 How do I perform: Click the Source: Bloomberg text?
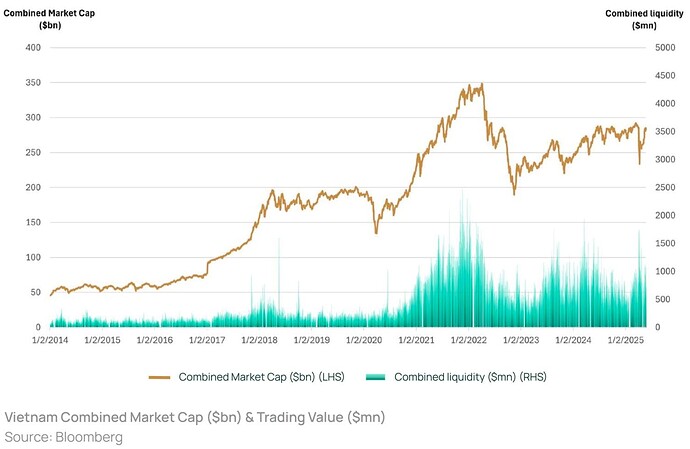(x=63, y=438)
